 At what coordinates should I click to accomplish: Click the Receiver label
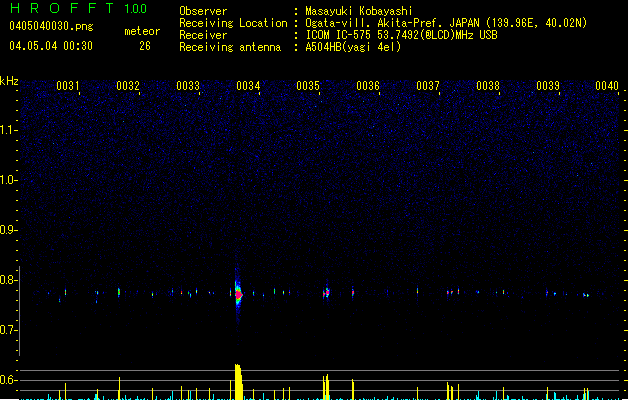(x=203, y=35)
